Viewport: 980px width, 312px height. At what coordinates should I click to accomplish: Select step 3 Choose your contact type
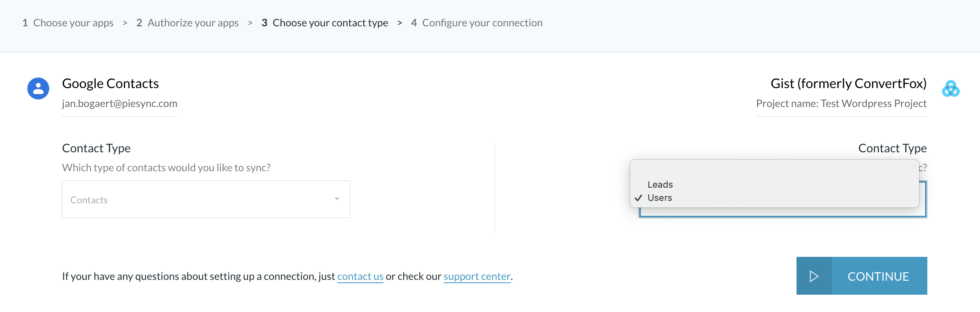pos(325,23)
